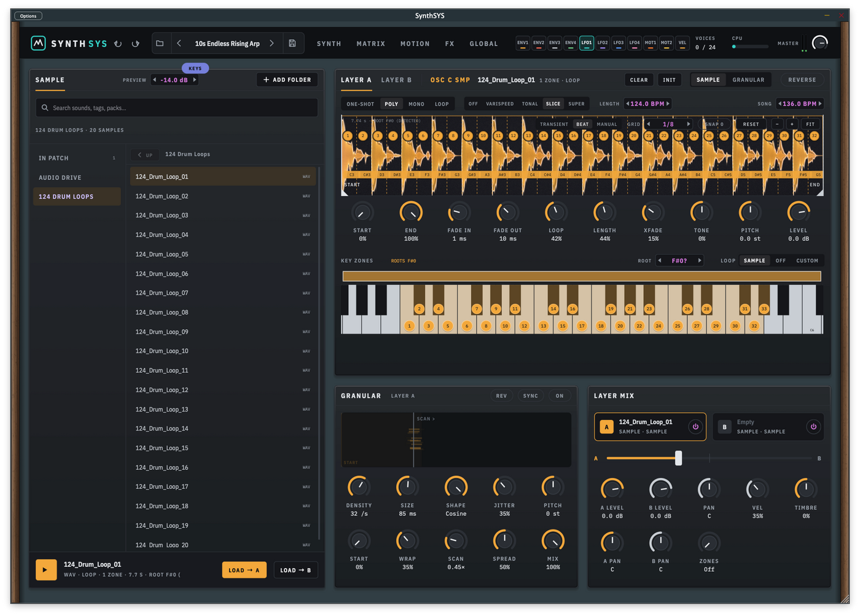Enable the REVERSE toggle
Screen dimensions: 860x616
point(802,80)
